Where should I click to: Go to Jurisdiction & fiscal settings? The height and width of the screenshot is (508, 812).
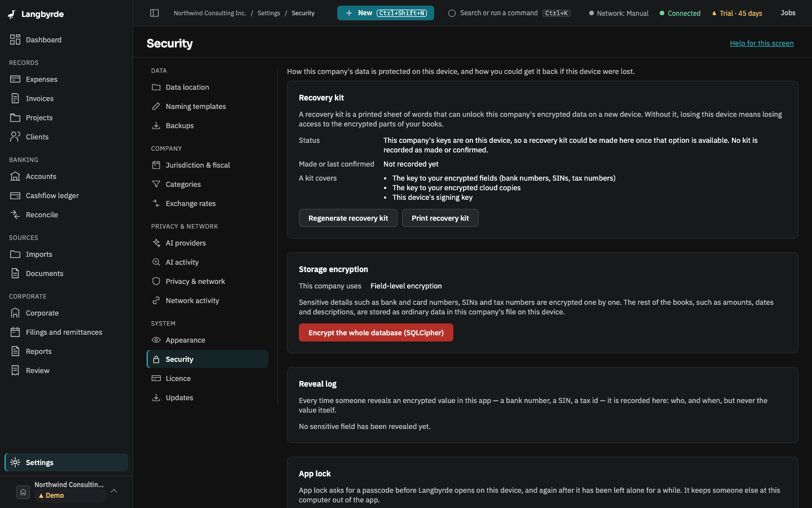208,165
